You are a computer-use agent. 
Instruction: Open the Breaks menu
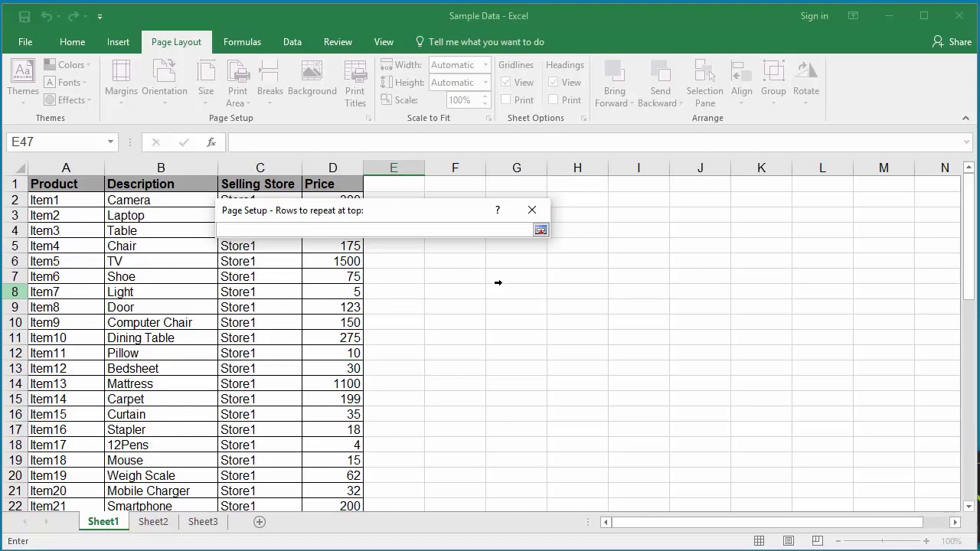270,83
